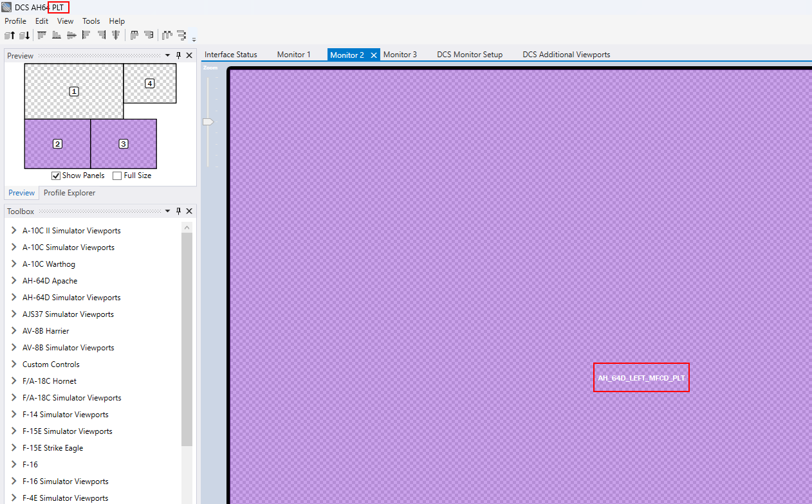Expand the AH-64D Apache toolbox group
The width and height of the screenshot is (812, 504).
pyautogui.click(x=14, y=280)
